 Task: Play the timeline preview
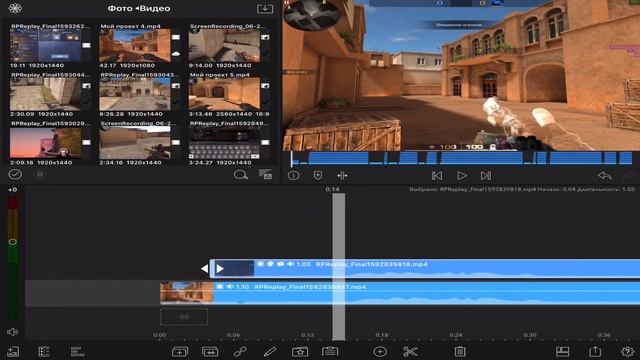click(462, 176)
